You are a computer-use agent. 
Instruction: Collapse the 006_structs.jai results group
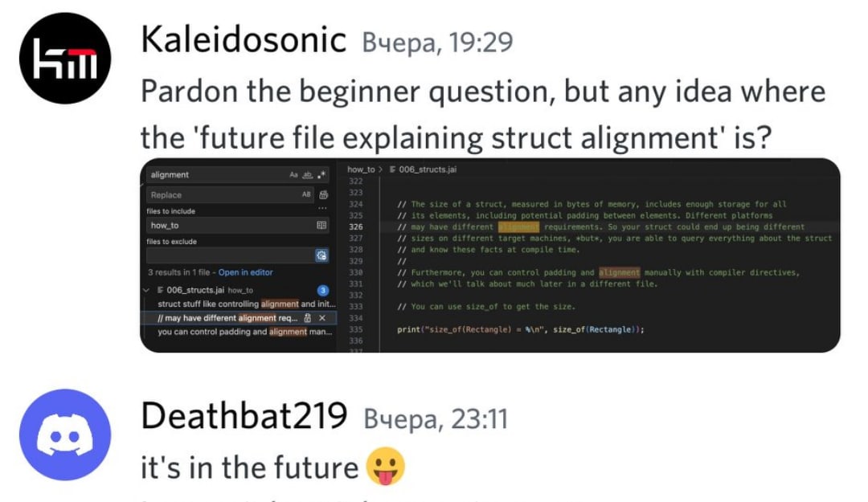[x=146, y=290]
